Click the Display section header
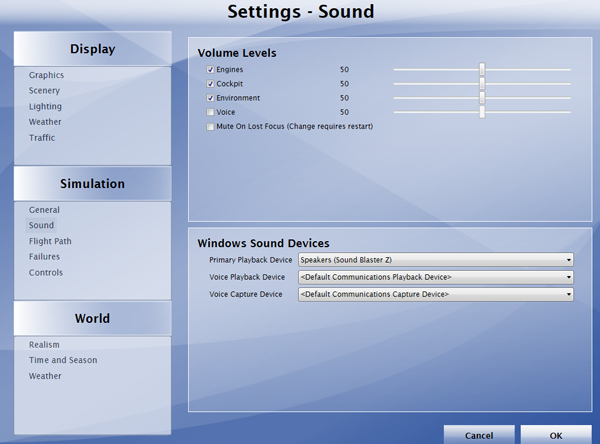This screenshot has width=600, height=444. tap(93, 49)
